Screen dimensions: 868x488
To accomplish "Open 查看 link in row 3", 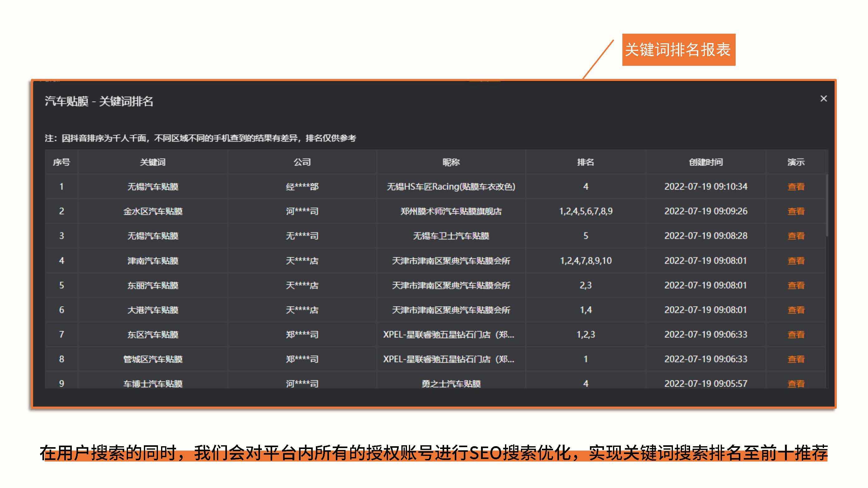I will point(796,236).
